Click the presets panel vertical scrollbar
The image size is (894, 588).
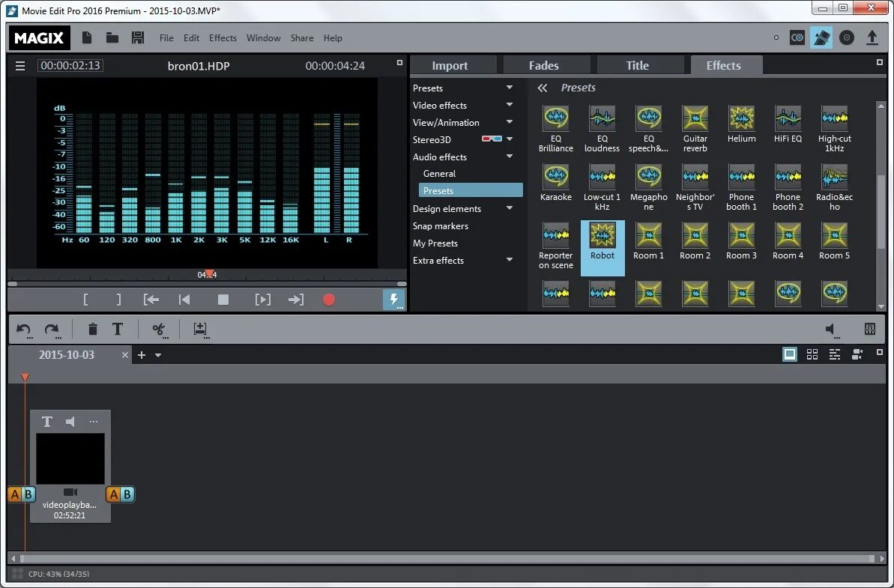click(x=881, y=212)
